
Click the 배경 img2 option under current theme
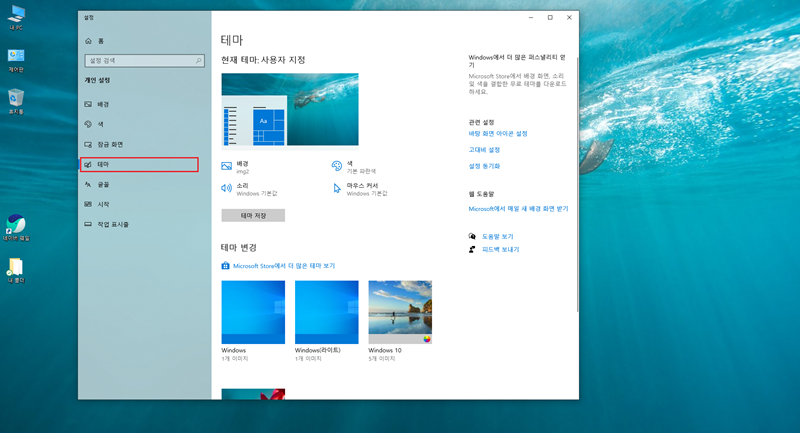pos(236,167)
